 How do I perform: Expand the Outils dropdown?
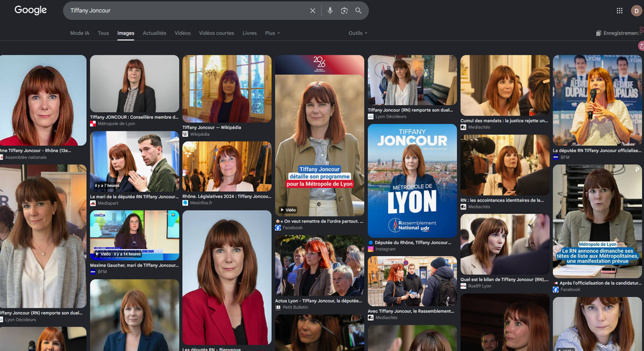point(358,33)
